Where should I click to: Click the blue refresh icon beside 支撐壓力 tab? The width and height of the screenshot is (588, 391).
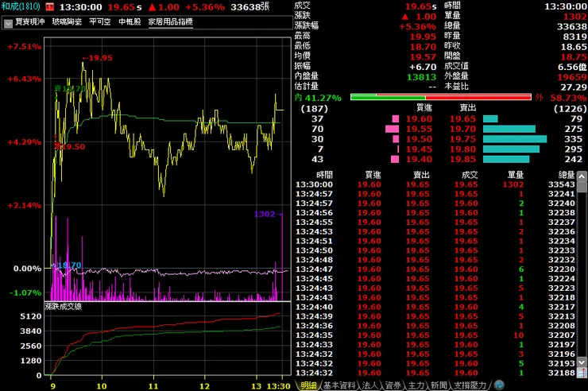point(499,385)
